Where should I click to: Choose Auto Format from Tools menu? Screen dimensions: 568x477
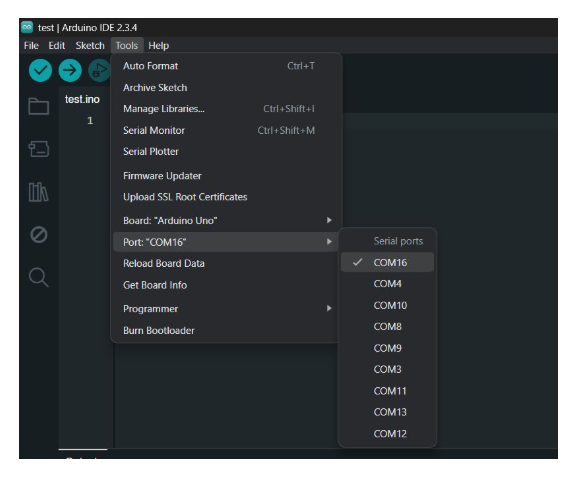pos(226,66)
